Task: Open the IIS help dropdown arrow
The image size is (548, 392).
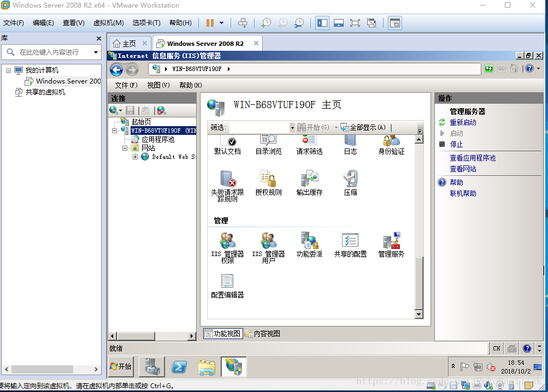Action: click(x=539, y=68)
